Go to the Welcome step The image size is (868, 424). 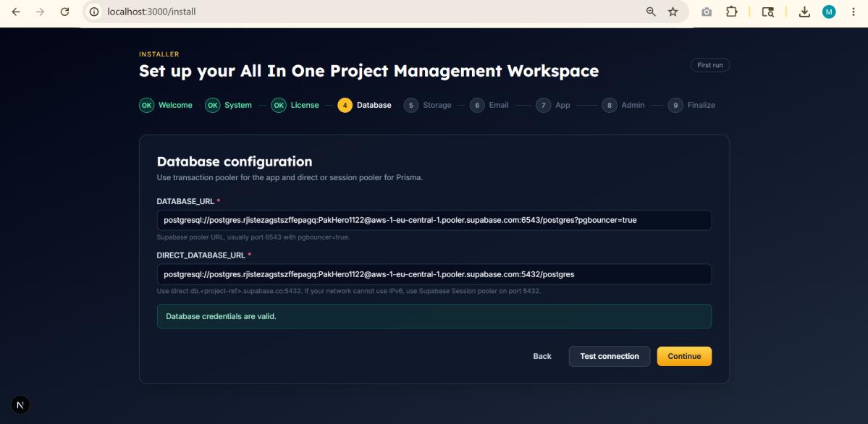coord(166,105)
